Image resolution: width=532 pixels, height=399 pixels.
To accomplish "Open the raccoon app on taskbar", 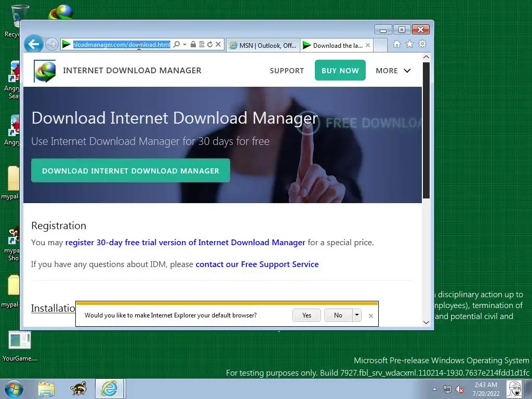I will [78, 389].
